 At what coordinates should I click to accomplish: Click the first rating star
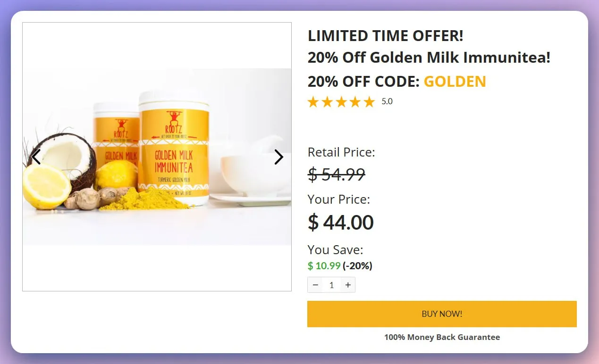(x=313, y=102)
